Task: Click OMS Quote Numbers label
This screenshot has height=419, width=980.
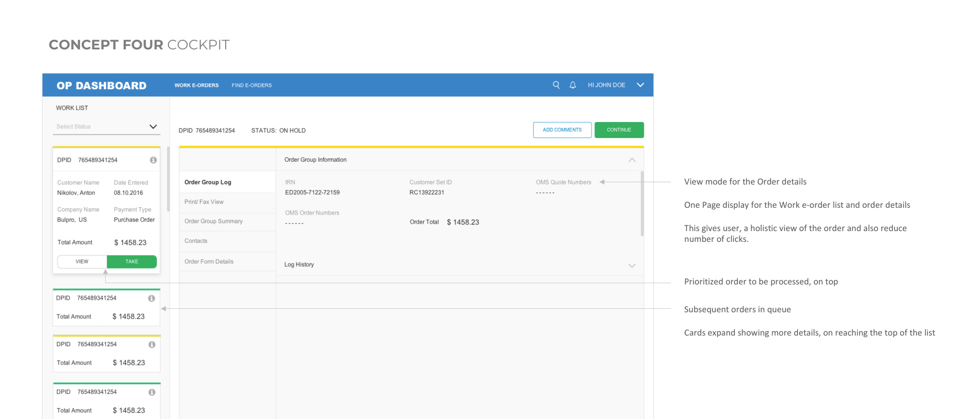Action: tap(564, 182)
